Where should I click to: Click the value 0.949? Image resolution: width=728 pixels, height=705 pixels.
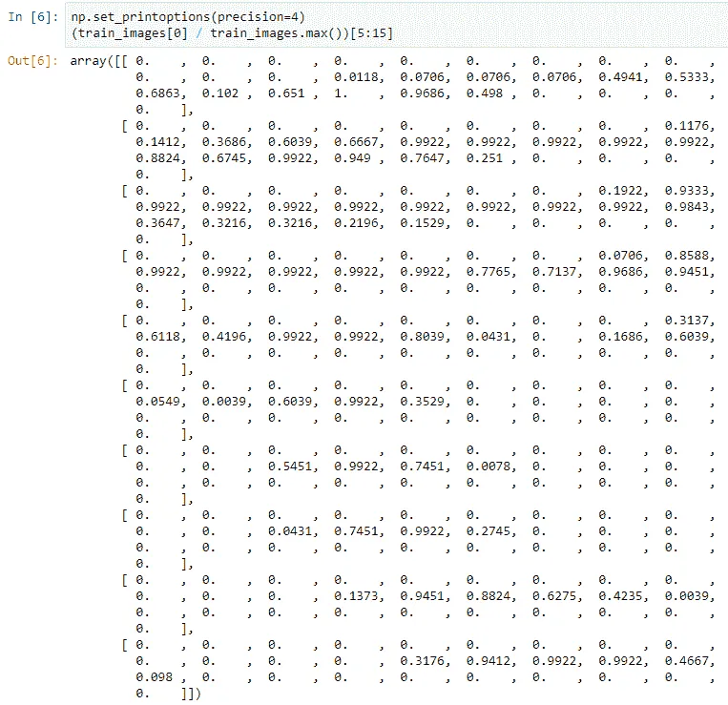pyautogui.click(x=352, y=158)
